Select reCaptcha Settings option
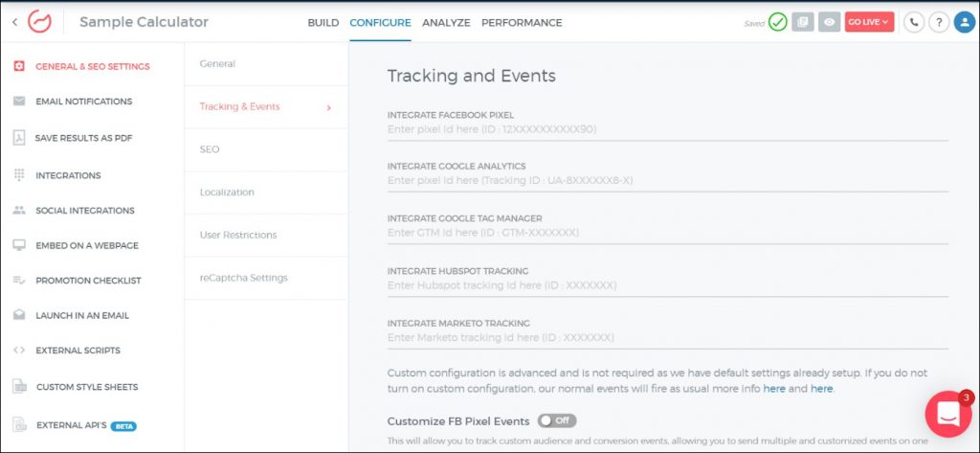Image resolution: width=980 pixels, height=453 pixels. click(243, 278)
